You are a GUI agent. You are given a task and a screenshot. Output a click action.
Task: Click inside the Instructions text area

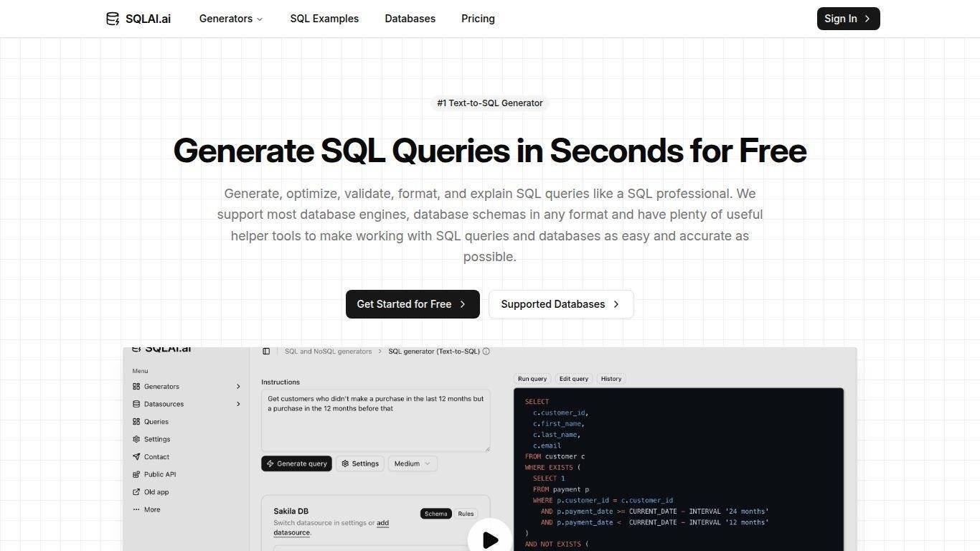375,427
